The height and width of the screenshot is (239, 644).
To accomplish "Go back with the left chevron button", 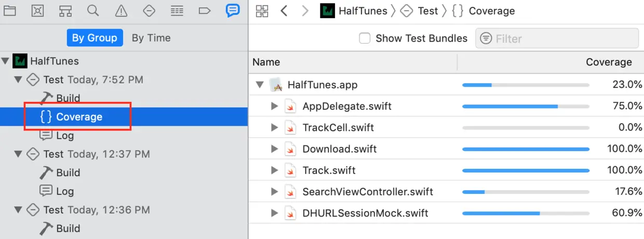I will [284, 11].
